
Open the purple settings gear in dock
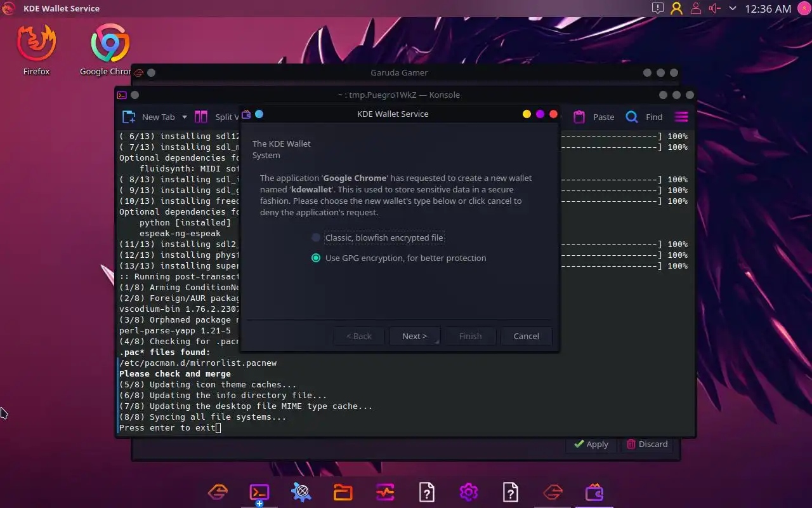(469, 492)
